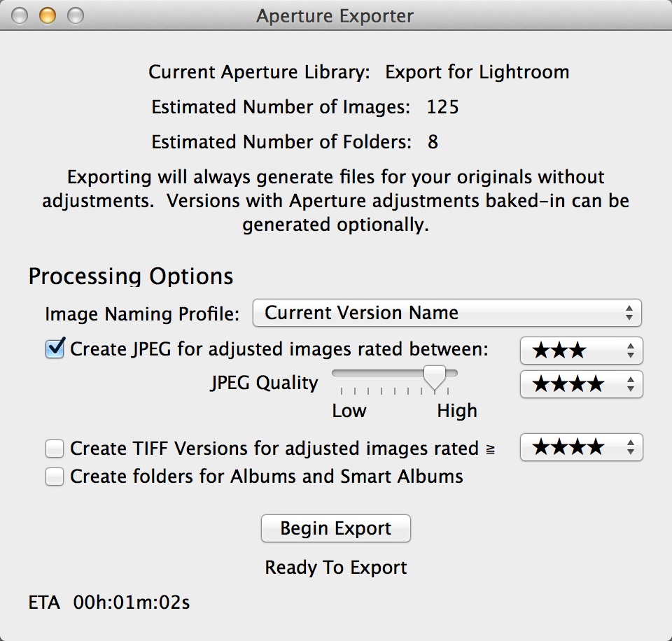Click the Ready To Export status text
Screen dimensions: 672x641
pyautogui.click(x=336, y=568)
